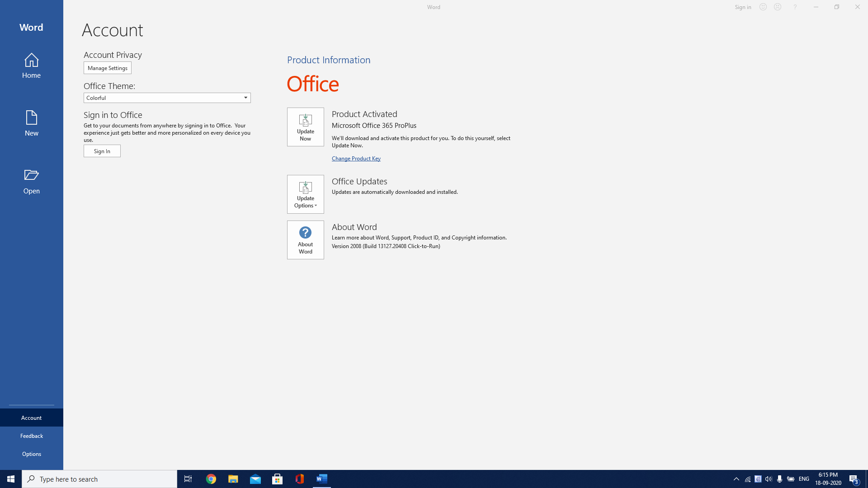
Task: Toggle automatic Office Updates setting
Action: [305, 194]
